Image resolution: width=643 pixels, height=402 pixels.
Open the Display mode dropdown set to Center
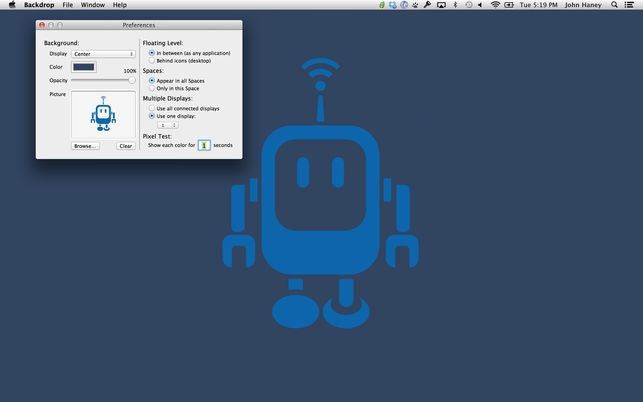[x=103, y=54]
